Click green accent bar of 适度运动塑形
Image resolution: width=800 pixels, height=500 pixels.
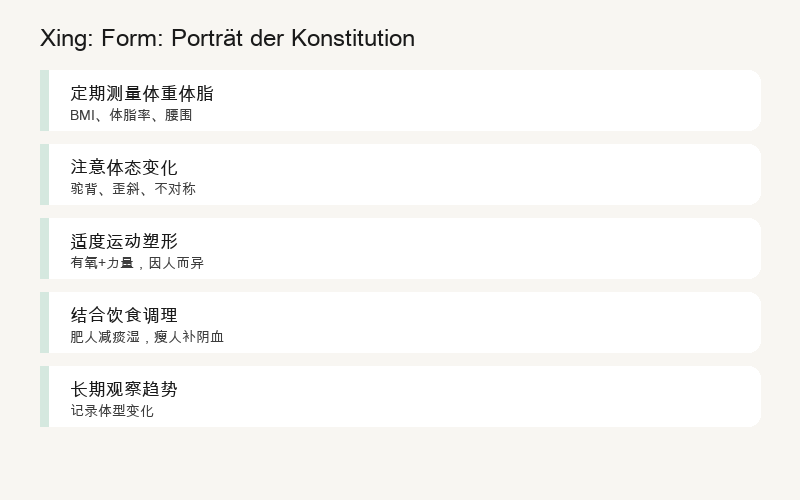pos(44,248)
